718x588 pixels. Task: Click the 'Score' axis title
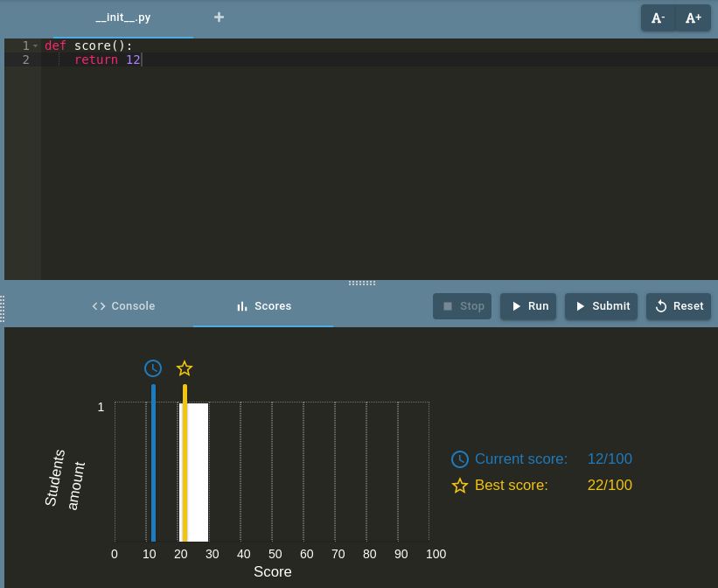(x=273, y=572)
